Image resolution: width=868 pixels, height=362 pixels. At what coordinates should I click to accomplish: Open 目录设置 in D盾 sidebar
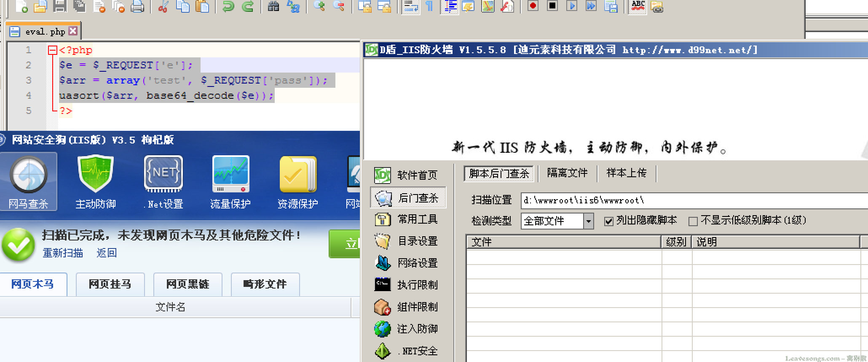[x=407, y=241]
